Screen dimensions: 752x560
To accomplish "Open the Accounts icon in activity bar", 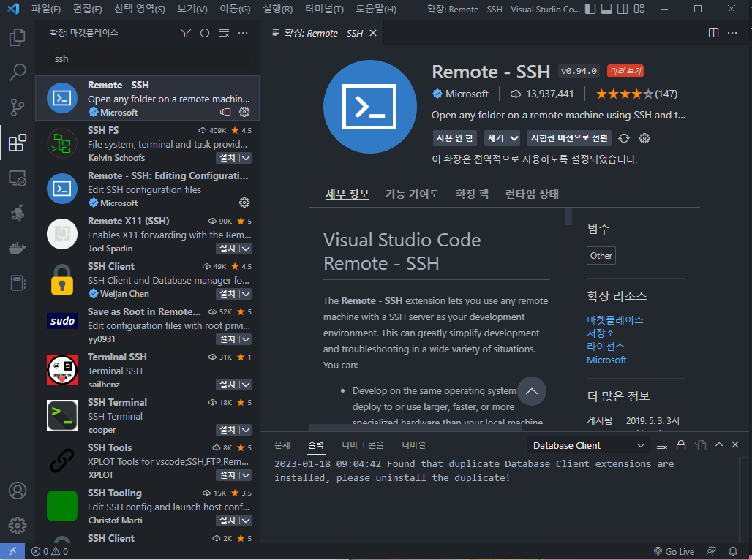I will click(x=18, y=491).
